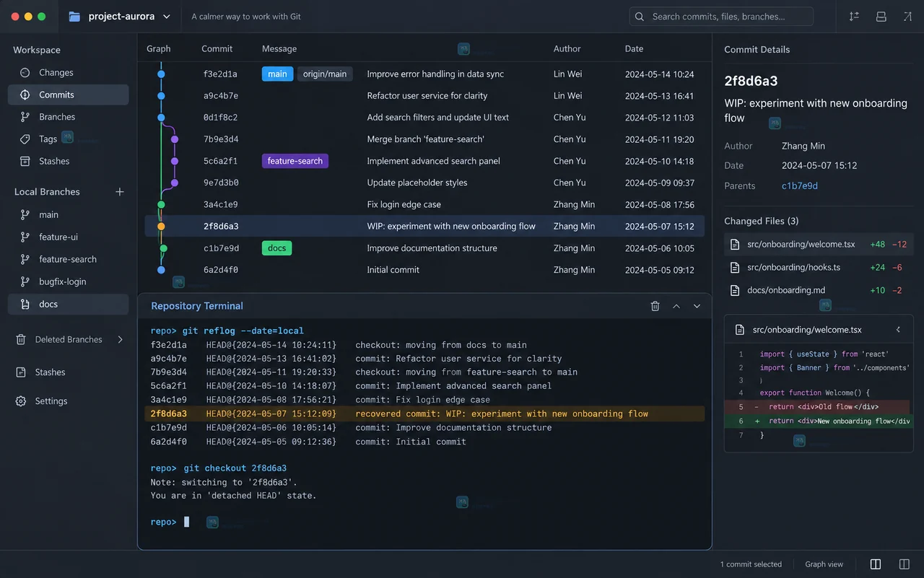Click the Tags tag icon

[25, 139]
